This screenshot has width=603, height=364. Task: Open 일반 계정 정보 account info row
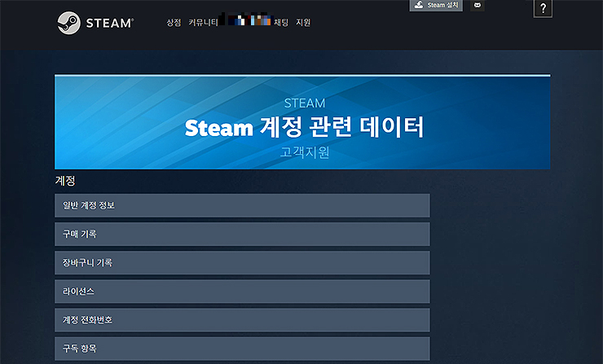pyautogui.click(x=242, y=206)
